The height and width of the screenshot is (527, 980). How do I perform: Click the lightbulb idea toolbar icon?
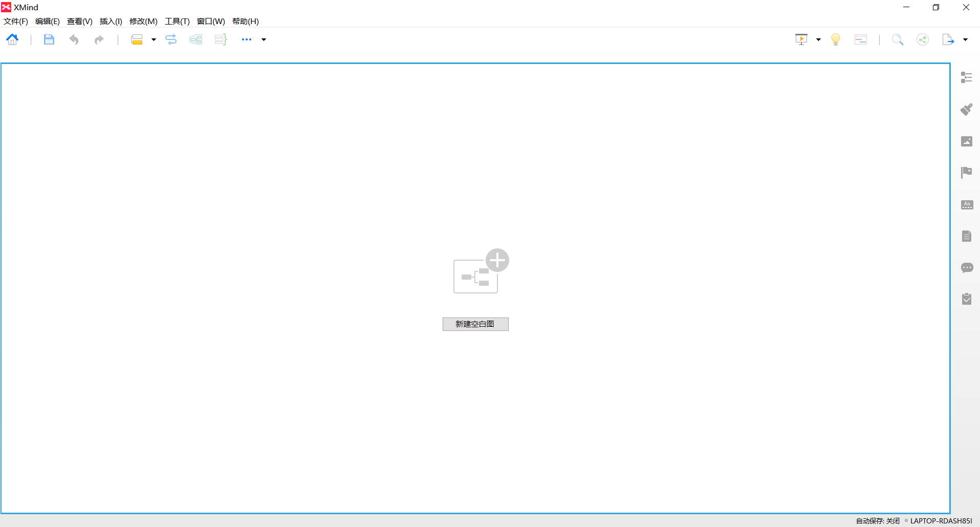pos(835,39)
